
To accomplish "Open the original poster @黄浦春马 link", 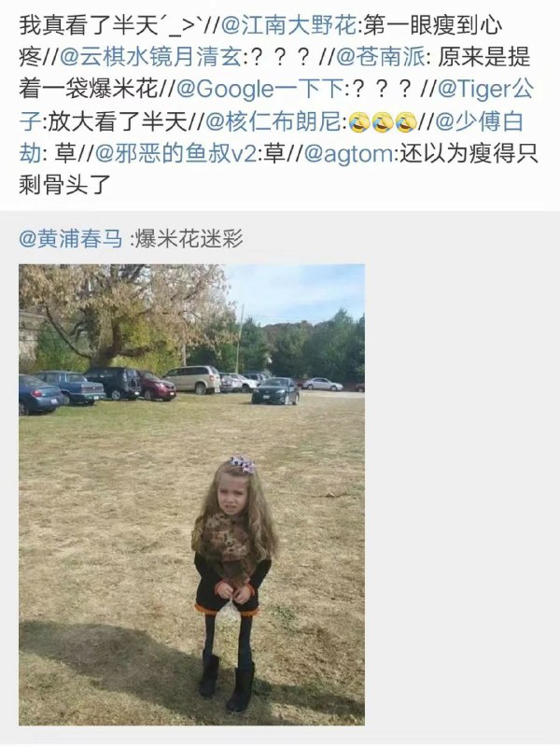I will [x=71, y=238].
